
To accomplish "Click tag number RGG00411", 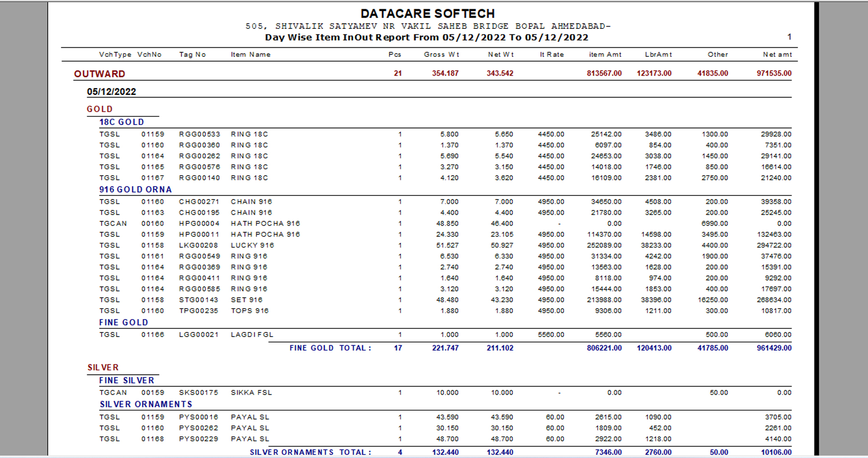I will tap(200, 278).
